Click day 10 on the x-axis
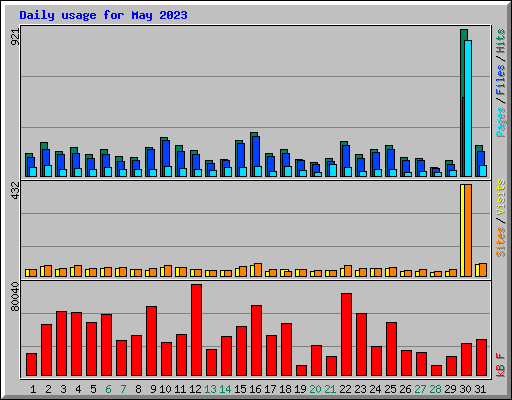 click(x=165, y=389)
